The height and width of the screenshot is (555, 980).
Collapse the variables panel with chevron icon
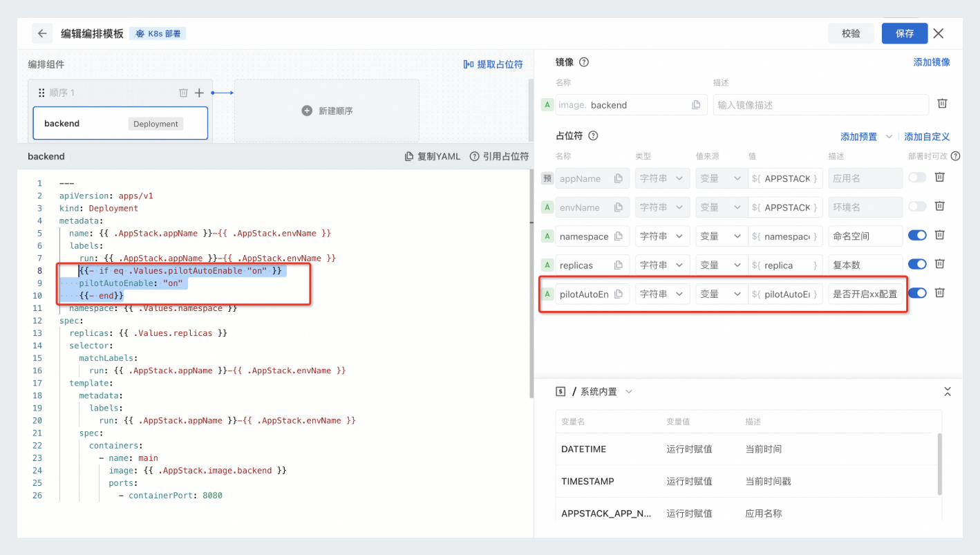coord(948,392)
